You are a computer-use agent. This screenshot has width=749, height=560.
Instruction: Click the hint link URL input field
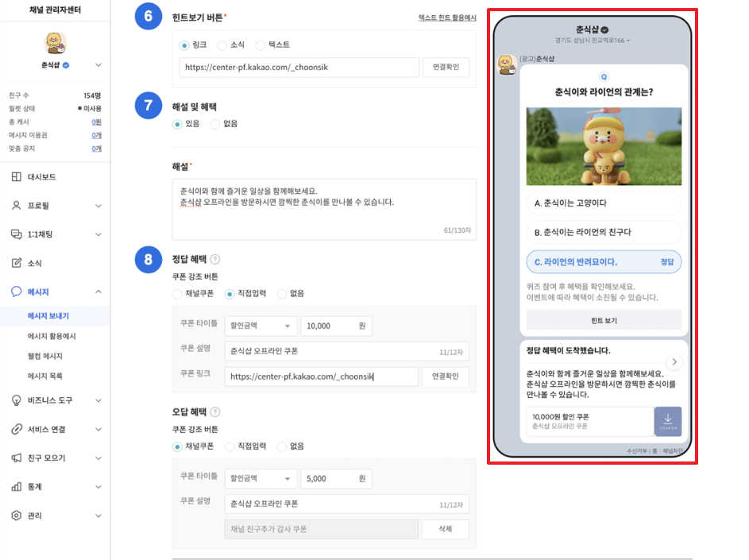click(299, 68)
